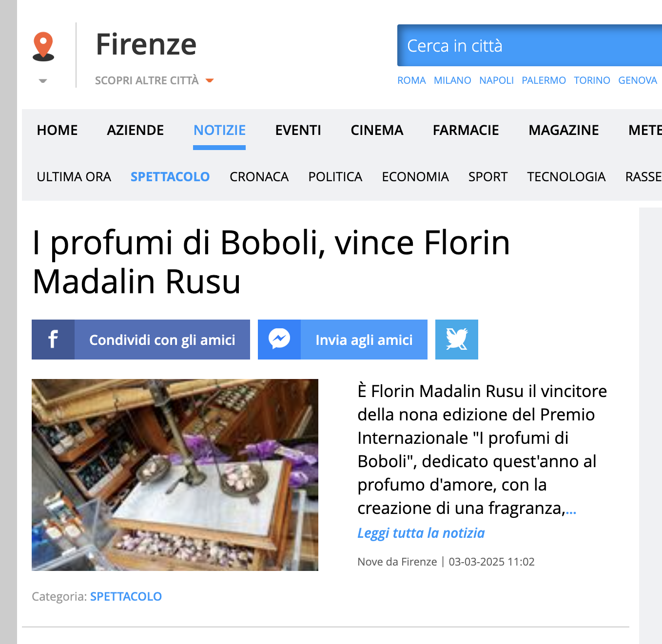Open the Farmacie section

[466, 130]
